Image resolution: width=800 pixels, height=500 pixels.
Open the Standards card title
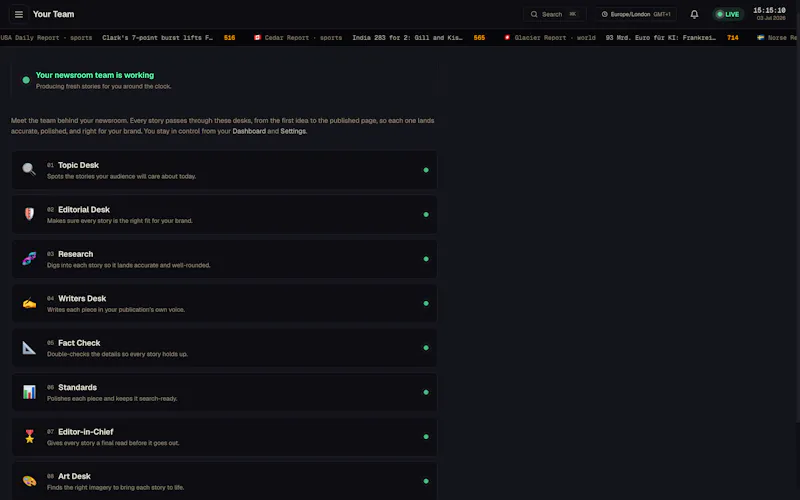coord(78,387)
